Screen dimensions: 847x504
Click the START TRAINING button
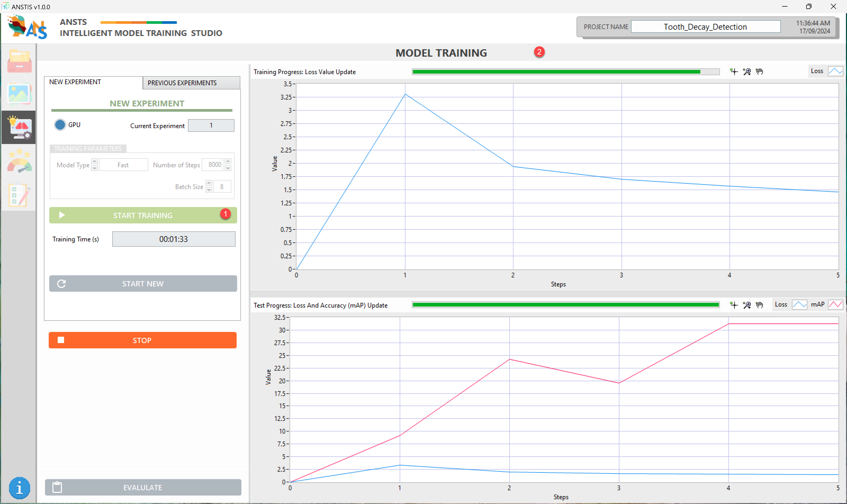[143, 215]
